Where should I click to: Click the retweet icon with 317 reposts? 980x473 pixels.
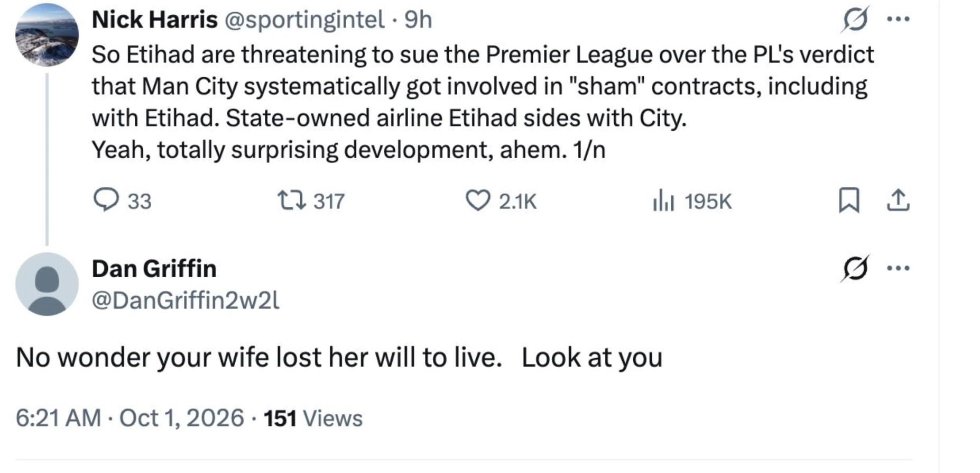291,201
